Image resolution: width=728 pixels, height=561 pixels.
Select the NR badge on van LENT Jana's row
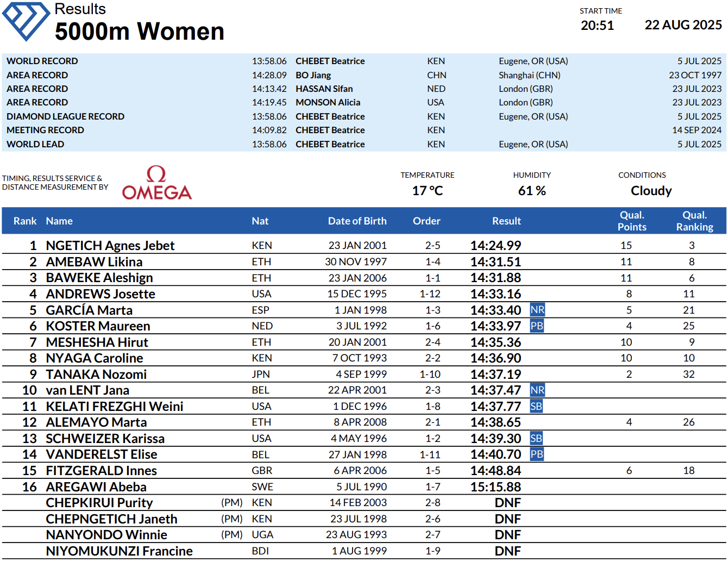[537, 390]
